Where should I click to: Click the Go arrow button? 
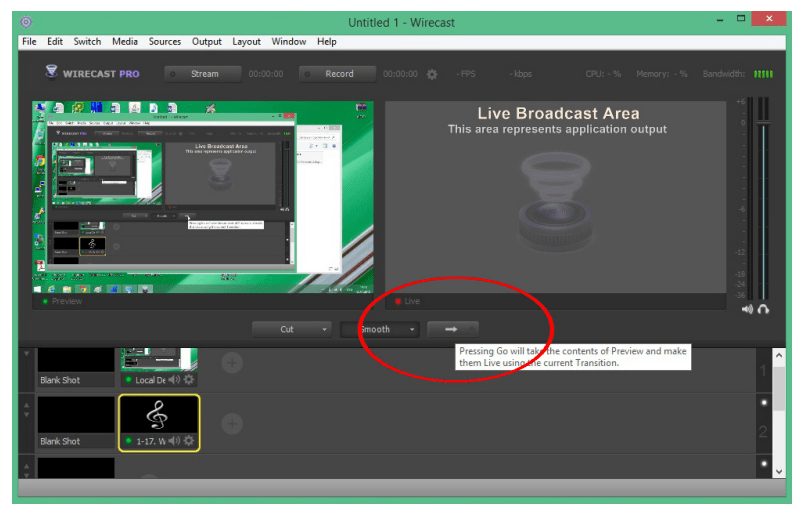pyautogui.click(x=452, y=329)
